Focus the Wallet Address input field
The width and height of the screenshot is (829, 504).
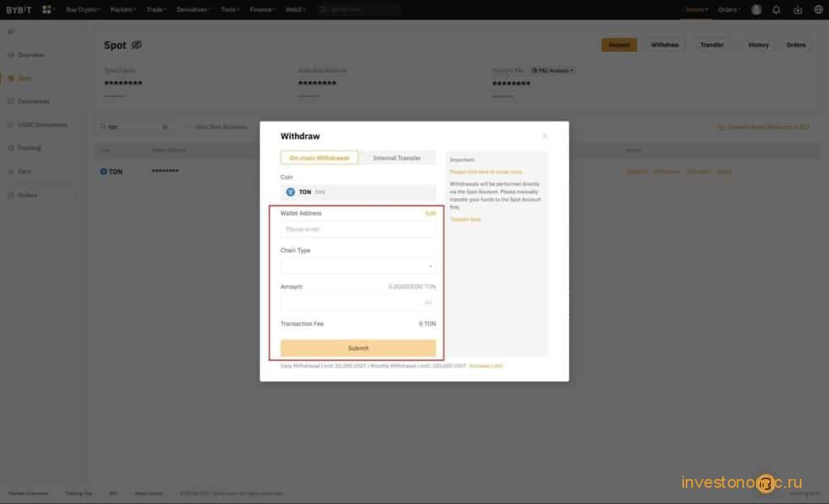358,229
